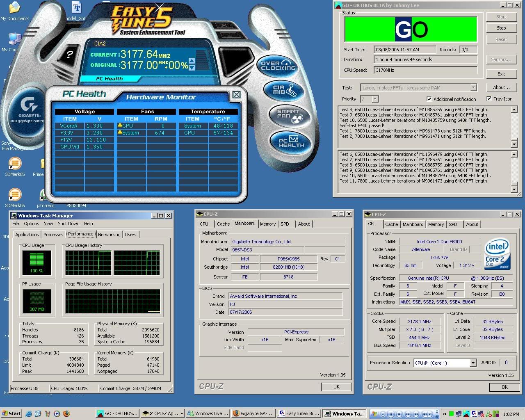The height and width of the screenshot is (420, 525).
Task: Click the Intel Core 2 Duo logo in CPU-Z
Action: [497, 254]
